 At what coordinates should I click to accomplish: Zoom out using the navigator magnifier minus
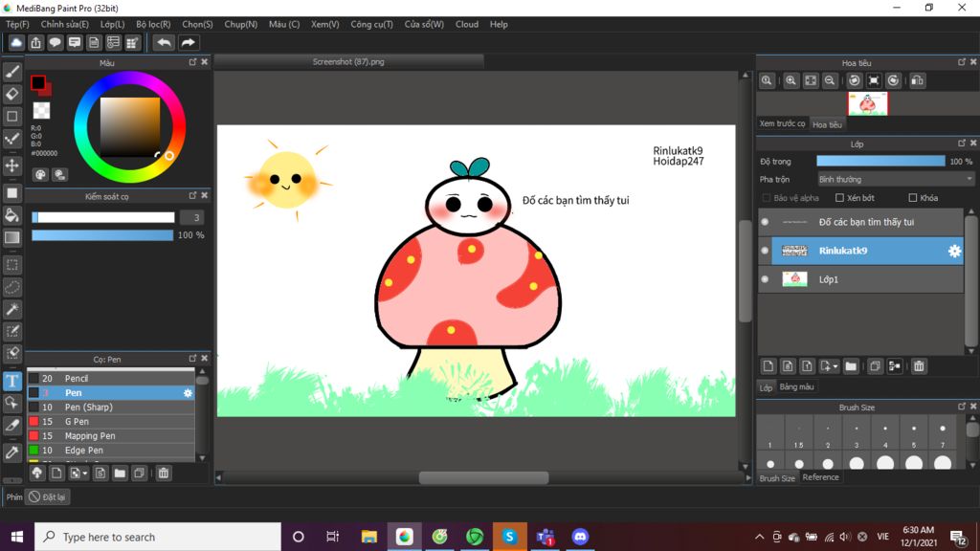coord(830,80)
